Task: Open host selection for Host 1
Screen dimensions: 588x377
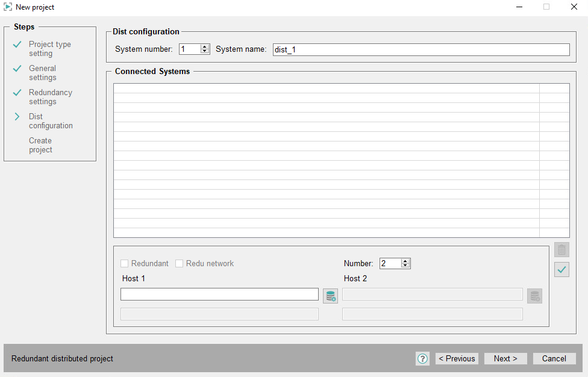Action: pyautogui.click(x=330, y=296)
